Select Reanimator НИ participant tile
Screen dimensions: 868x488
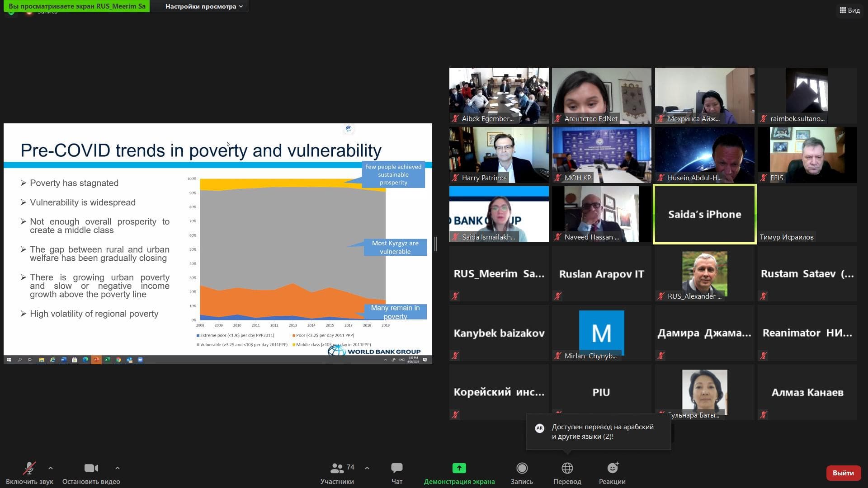[x=807, y=333]
